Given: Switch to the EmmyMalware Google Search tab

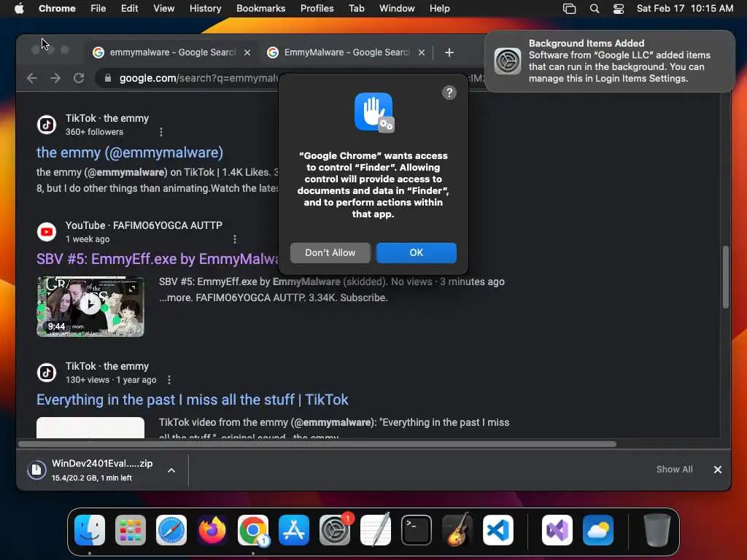Looking at the screenshot, I should point(345,52).
